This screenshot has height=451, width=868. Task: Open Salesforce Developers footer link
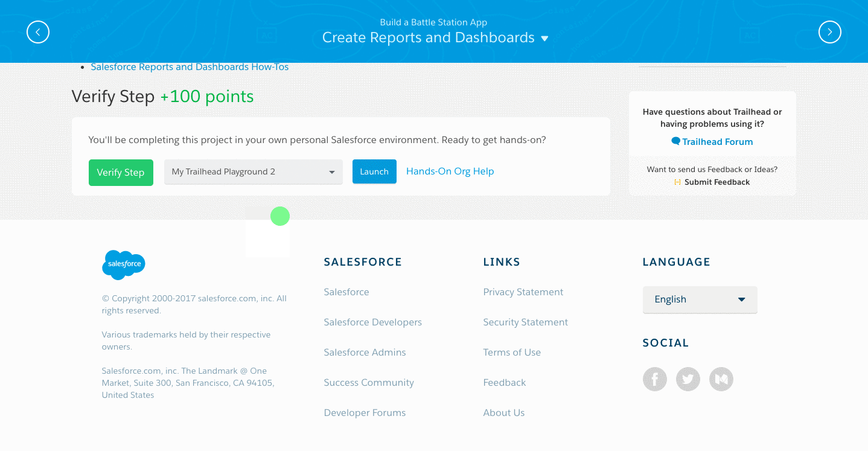click(x=373, y=322)
